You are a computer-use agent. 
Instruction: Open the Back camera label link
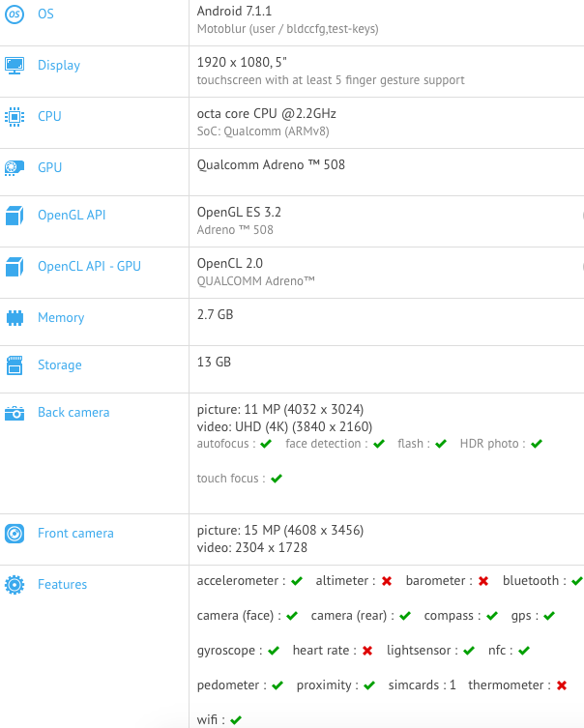pos(73,413)
